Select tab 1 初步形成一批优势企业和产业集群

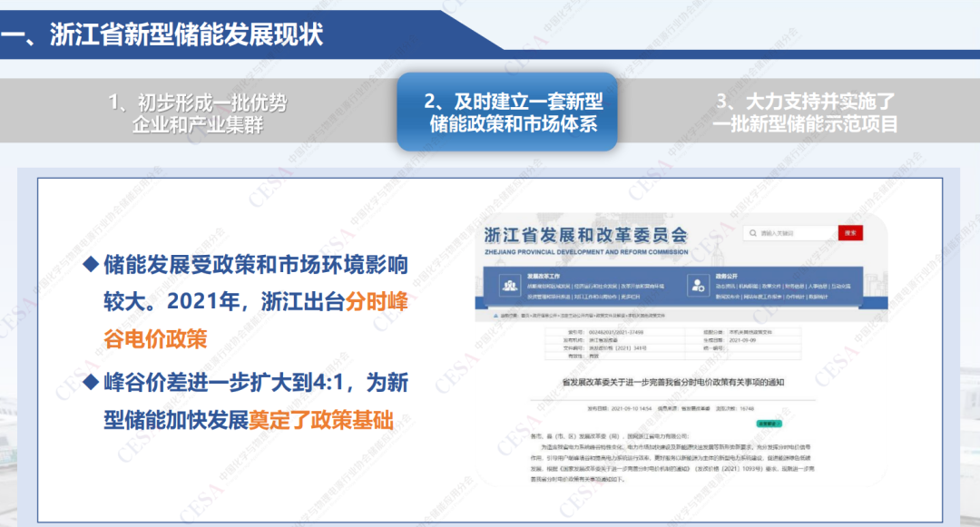pos(197,113)
